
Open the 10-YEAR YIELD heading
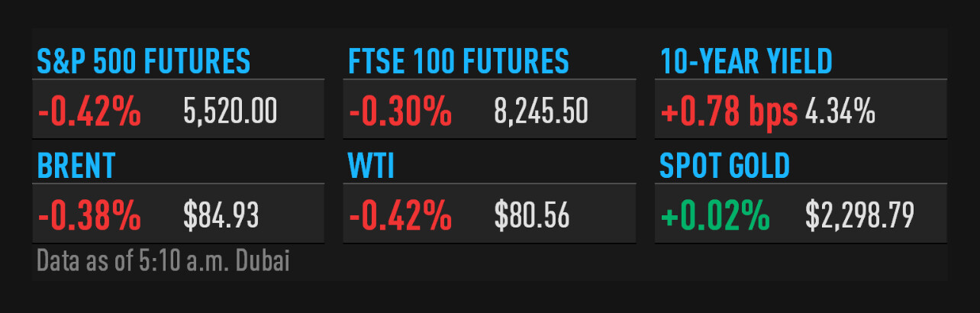(x=746, y=62)
